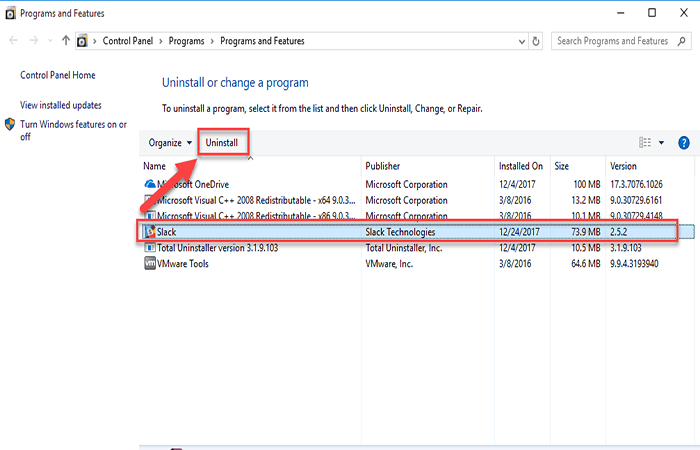
Task: Click the OneDrive cloud icon
Action: click(150, 183)
